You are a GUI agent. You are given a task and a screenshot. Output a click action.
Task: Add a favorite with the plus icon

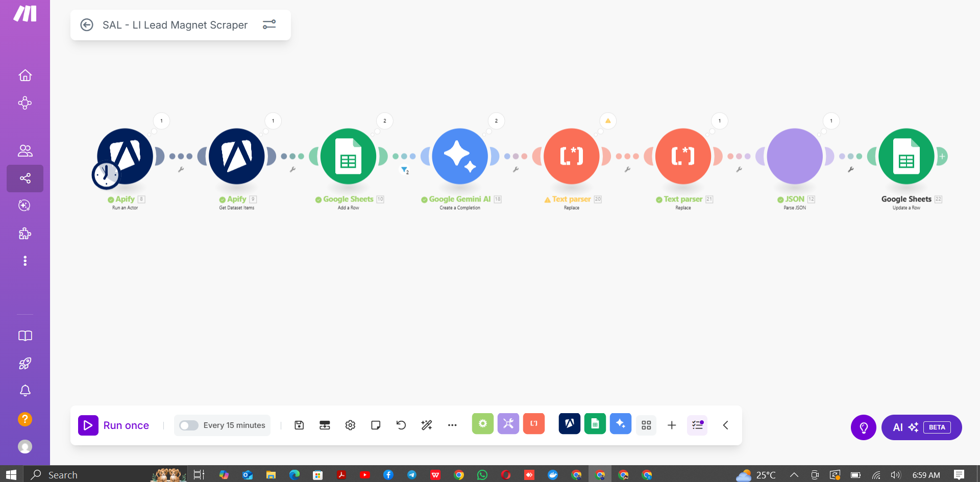672,425
